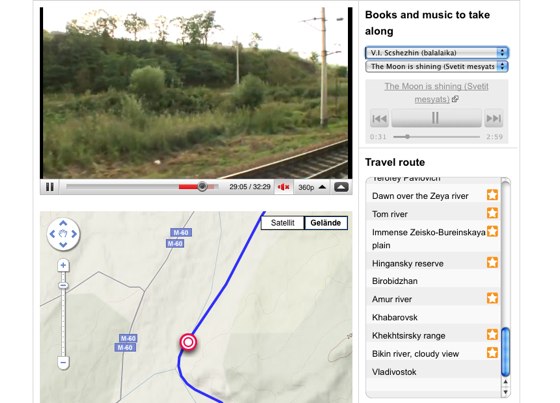Skip to the previous music track
The image size is (560, 403).
(379, 118)
